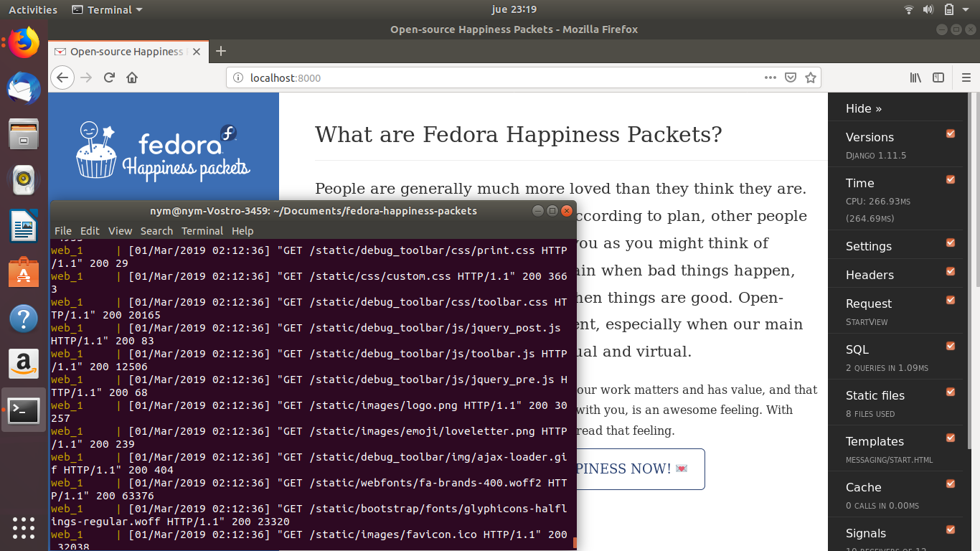Open the Help menu in Terminal window
Viewport: 980px width, 551px height.
pos(242,231)
